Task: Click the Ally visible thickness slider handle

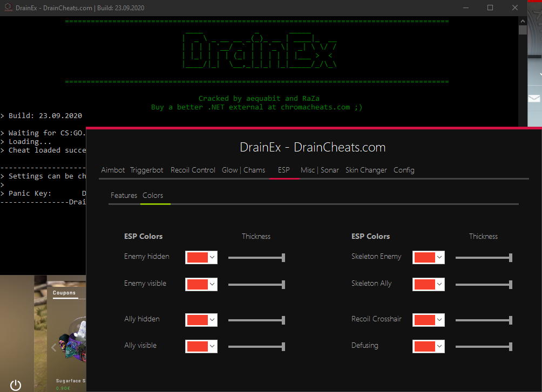Action: [x=283, y=347]
